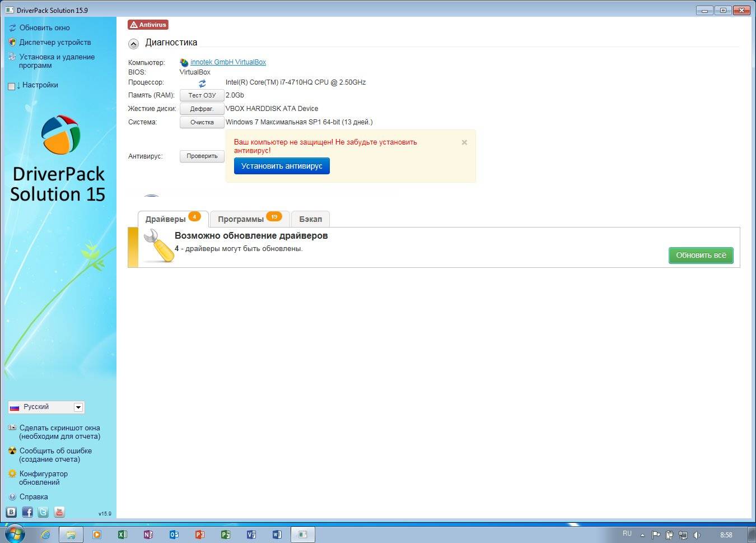Click the Twitter social icon
Viewport: 756px width, 543px height.
[43, 512]
